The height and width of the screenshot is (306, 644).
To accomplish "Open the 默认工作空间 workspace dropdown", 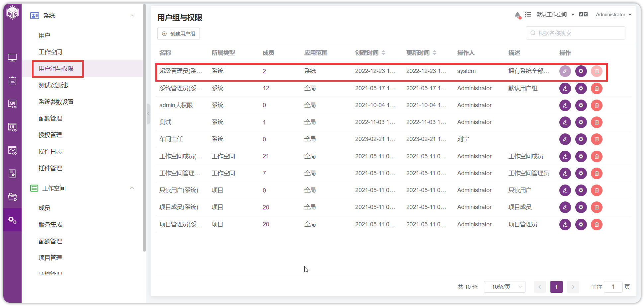I will pyautogui.click(x=555, y=15).
